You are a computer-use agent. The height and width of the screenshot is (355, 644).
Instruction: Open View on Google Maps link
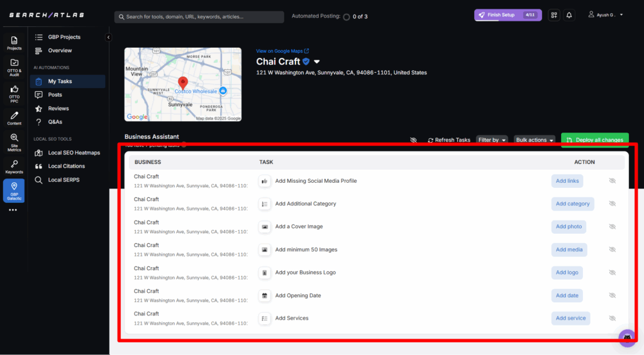tap(282, 51)
